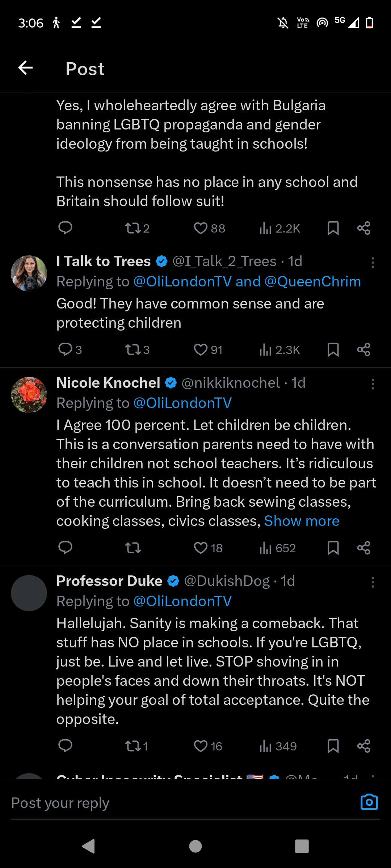Bookmark the top post about Bulgaria
Viewport: 391px width, 868px height.
333,228
